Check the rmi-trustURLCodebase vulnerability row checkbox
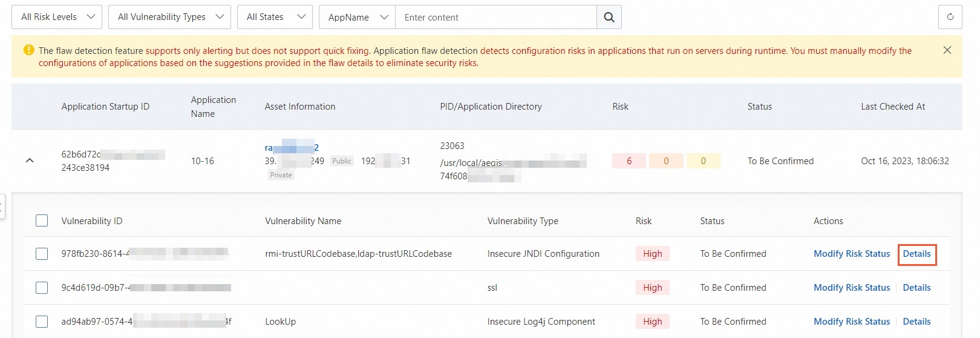The width and height of the screenshot is (980, 338). (42, 254)
